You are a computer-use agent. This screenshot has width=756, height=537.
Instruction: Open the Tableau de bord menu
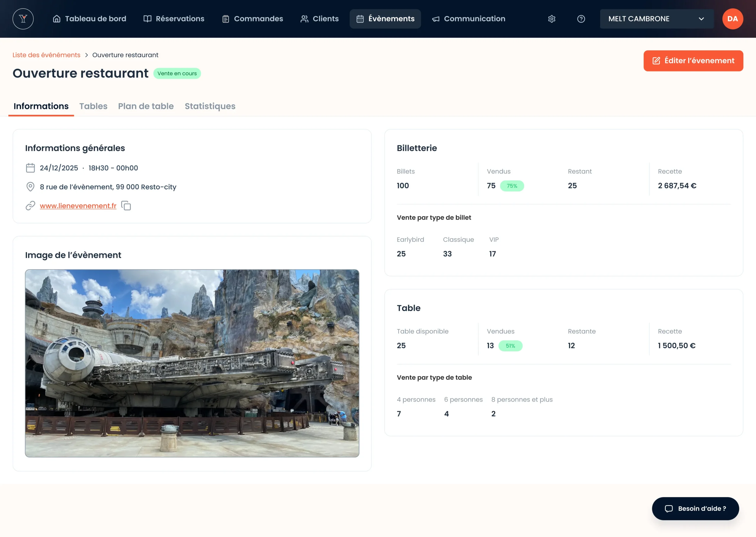pyautogui.click(x=89, y=19)
